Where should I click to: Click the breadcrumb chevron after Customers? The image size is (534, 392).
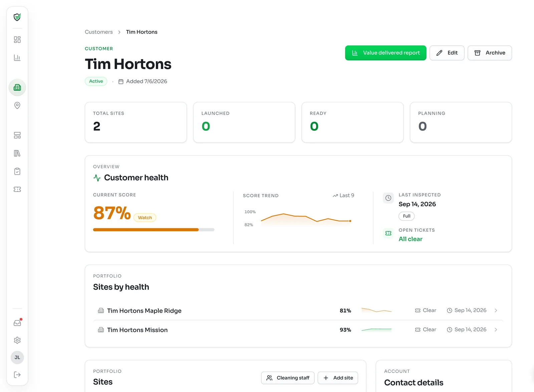click(119, 32)
